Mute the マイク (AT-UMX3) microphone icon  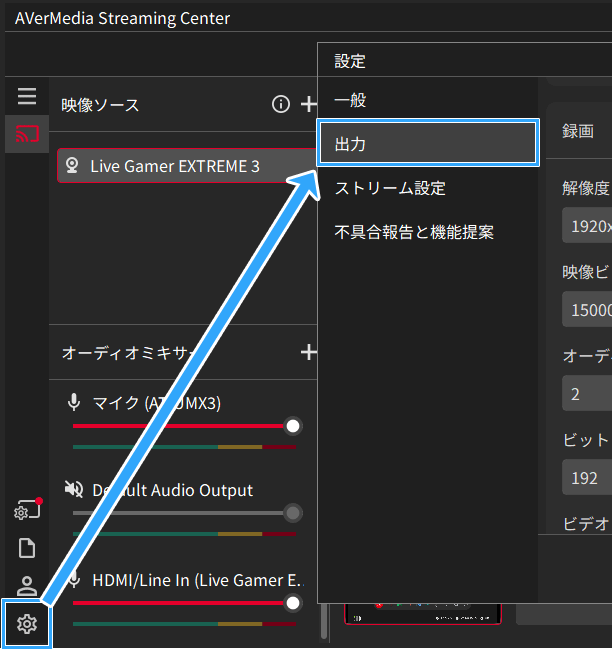point(74,403)
